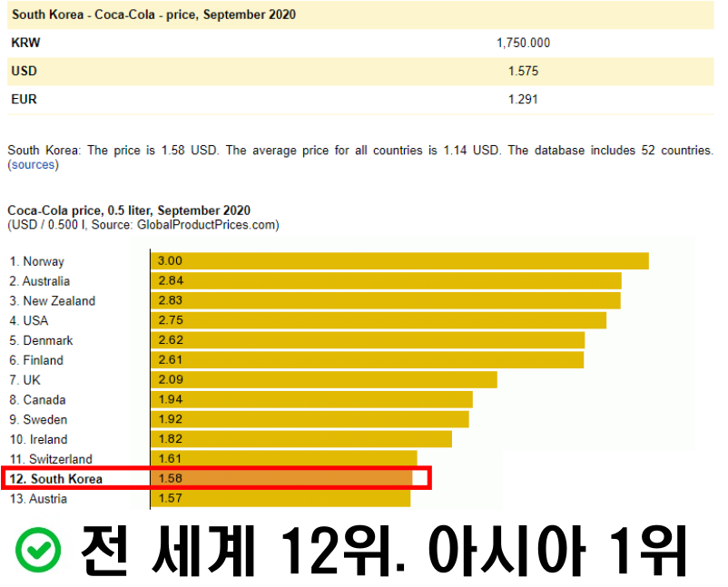Click the Finland bar showing 2.61
Viewport: 728px width, 587px height.
point(368,360)
